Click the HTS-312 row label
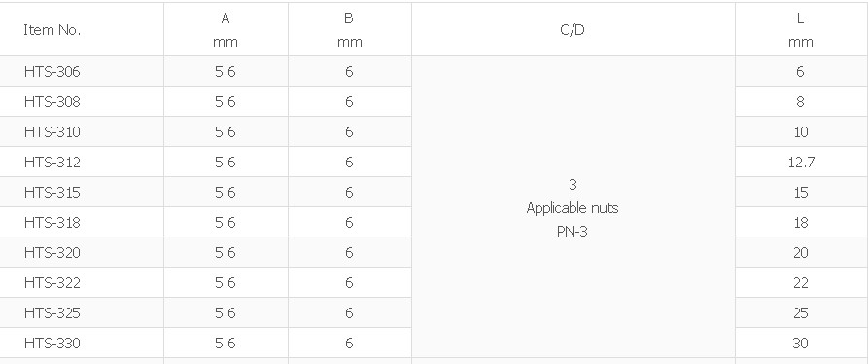The width and height of the screenshot is (868, 364). (52, 163)
